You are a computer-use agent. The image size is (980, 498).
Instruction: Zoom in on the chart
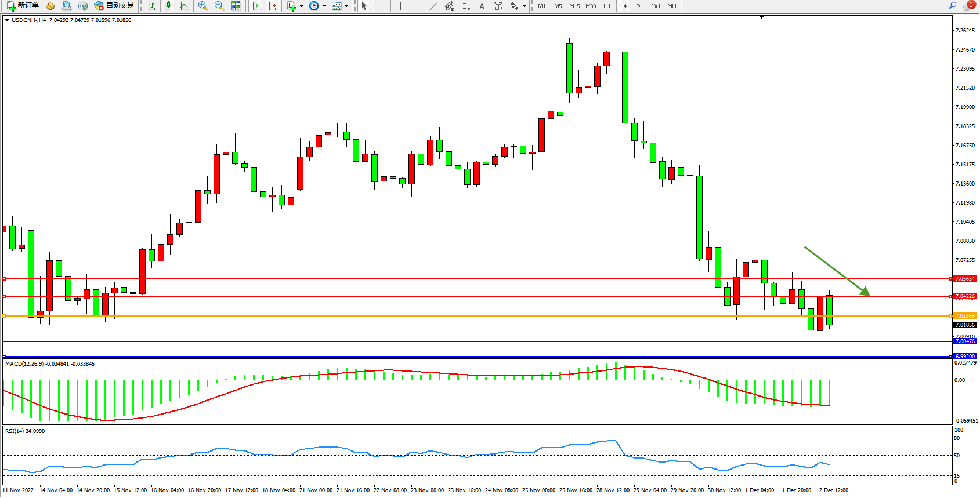click(203, 6)
